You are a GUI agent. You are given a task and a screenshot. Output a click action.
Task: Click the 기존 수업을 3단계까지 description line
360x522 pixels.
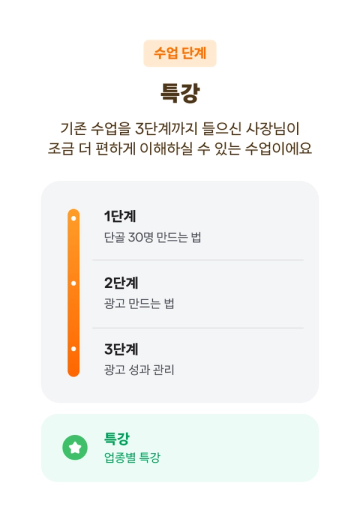(180, 129)
